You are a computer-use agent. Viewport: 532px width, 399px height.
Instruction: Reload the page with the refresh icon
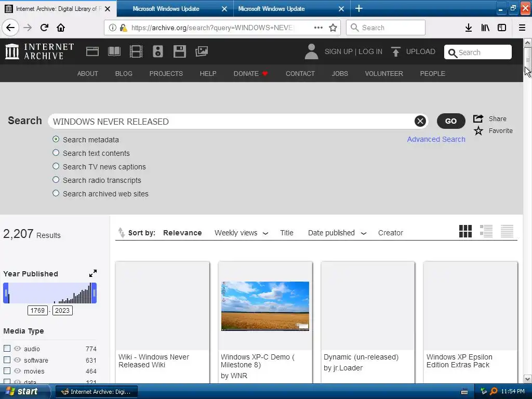44,28
